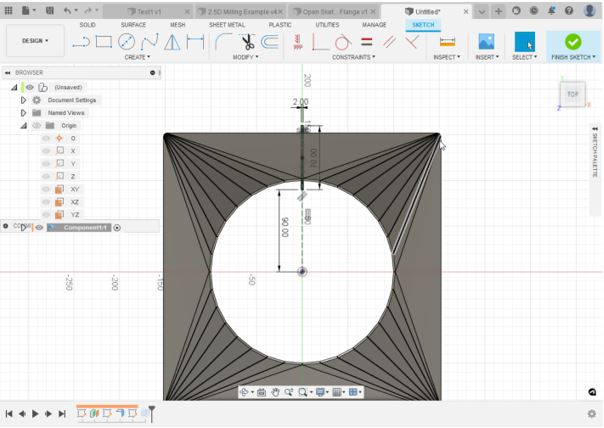The height and width of the screenshot is (428, 604).
Task: Apply the Horizontal/Vertical constraint
Action: click(297, 42)
